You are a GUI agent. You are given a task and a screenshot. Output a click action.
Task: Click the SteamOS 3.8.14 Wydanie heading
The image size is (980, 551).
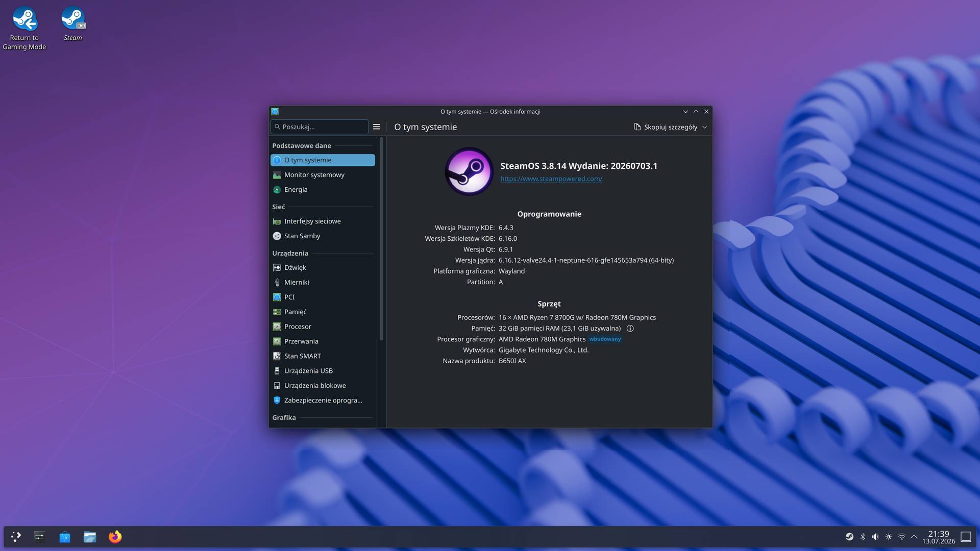click(x=579, y=166)
